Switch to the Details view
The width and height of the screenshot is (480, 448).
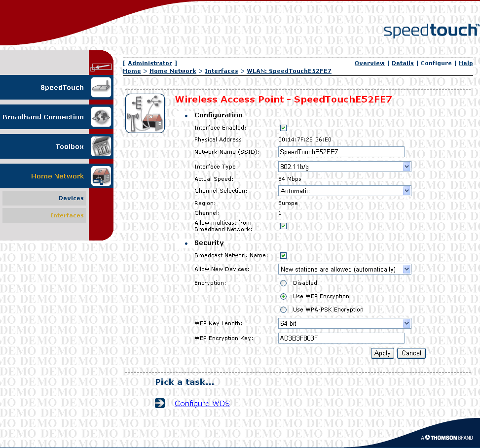(x=403, y=63)
